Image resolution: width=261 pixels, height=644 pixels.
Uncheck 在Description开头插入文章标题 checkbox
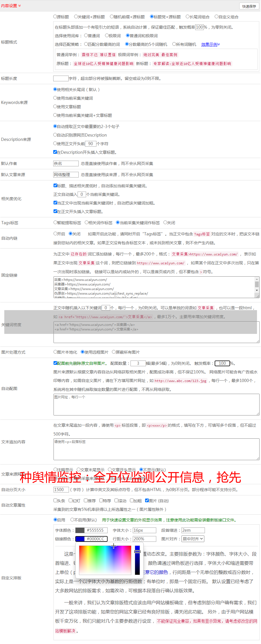point(55,152)
